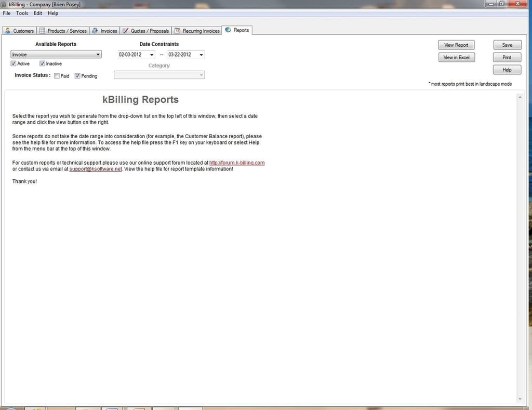Screen dimensions: 532x410
Task: Open the start date 02-03-2012 picker arrow
Action: (x=152, y=55)
